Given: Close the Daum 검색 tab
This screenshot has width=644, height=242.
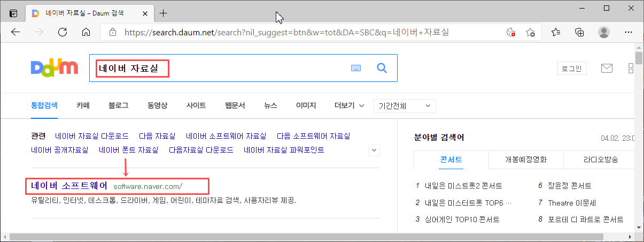Looking at the screenshot, I should (x=145, y=13).
